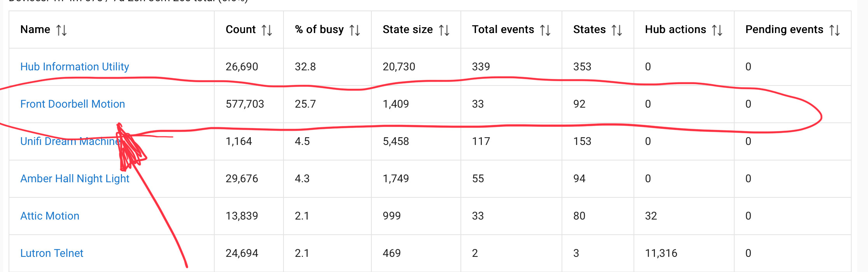Select the Attic Motion link

(50, 216)
